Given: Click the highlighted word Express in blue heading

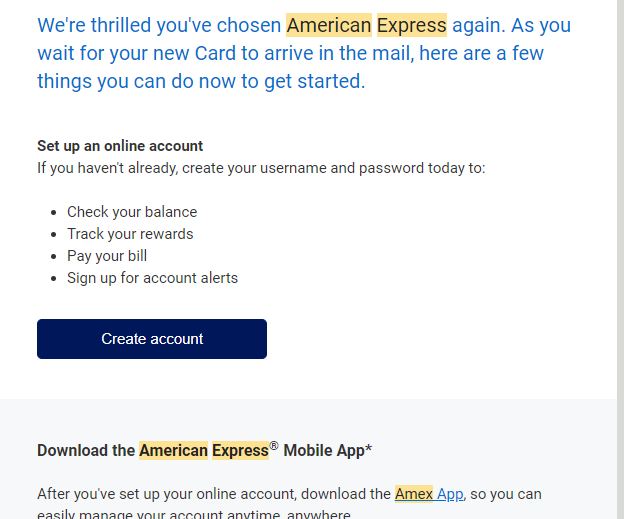Looking at the screenshot, I should [411, 25].
